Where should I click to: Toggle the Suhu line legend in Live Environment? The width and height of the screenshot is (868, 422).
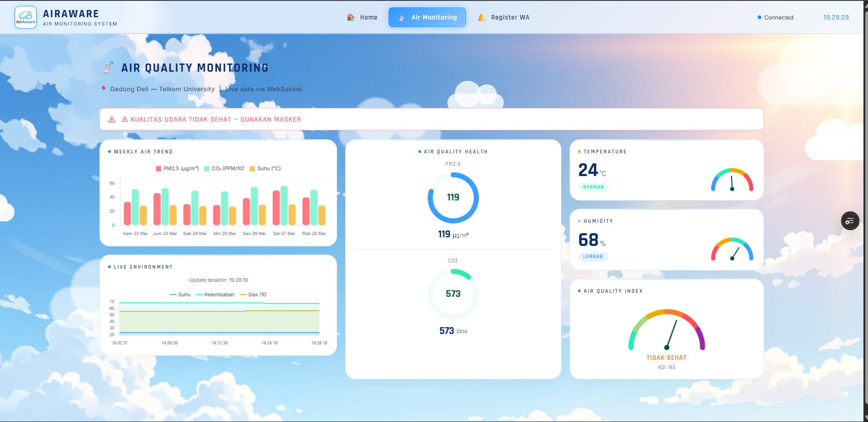pyautogui.click(x=180, y=294)
